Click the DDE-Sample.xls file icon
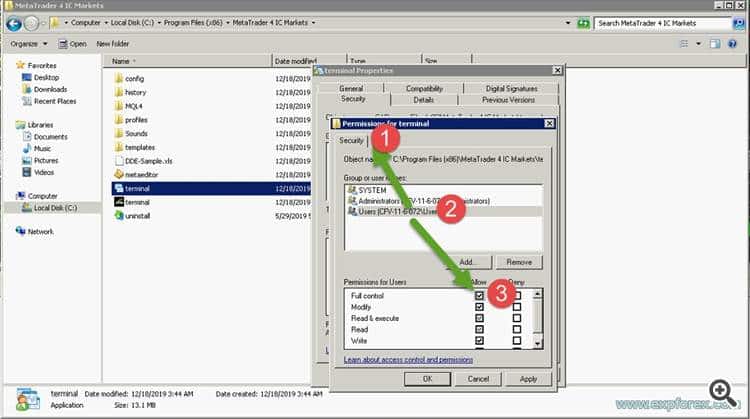This screenshot has height=419, width=750. [x=118, y=160]
